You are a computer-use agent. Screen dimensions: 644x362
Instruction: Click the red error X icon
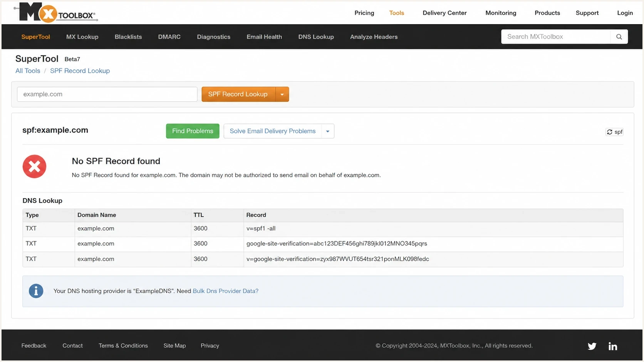click(x=34, y=167)
